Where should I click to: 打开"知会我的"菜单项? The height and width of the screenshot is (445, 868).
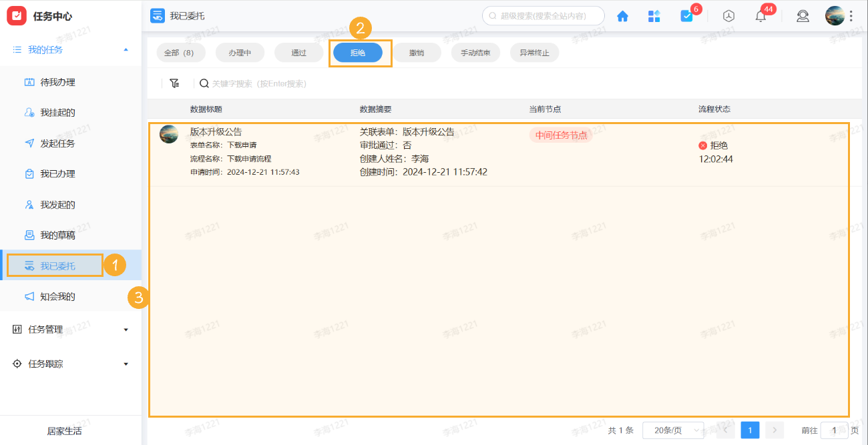click(54, 296)
